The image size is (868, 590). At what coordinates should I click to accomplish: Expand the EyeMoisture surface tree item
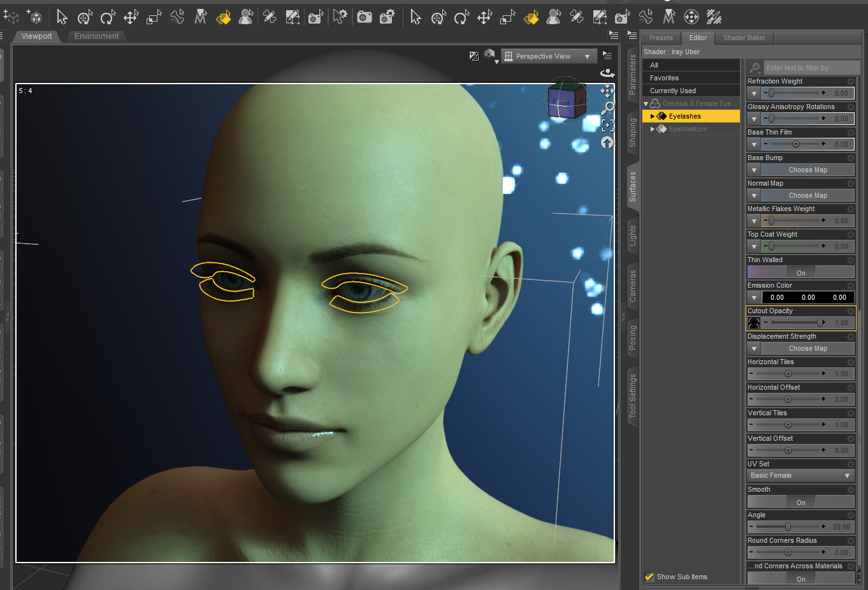(x=652, y=129)
